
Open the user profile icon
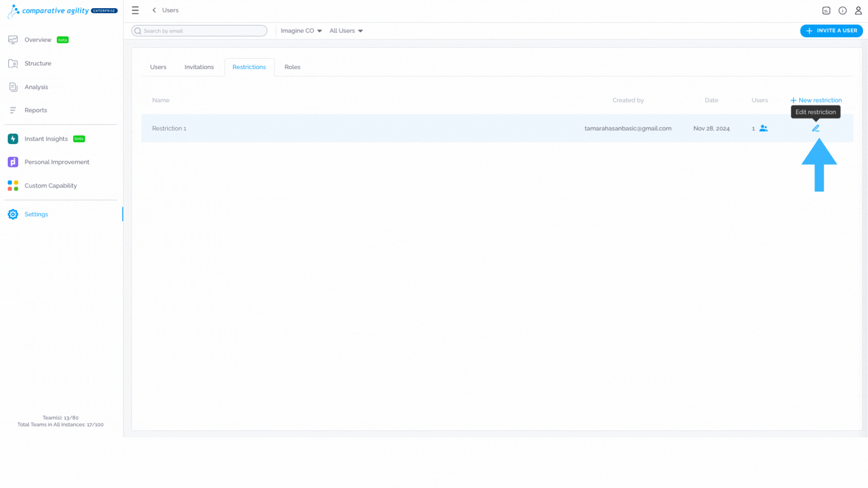pyautogui.click(x=858, y=10)
